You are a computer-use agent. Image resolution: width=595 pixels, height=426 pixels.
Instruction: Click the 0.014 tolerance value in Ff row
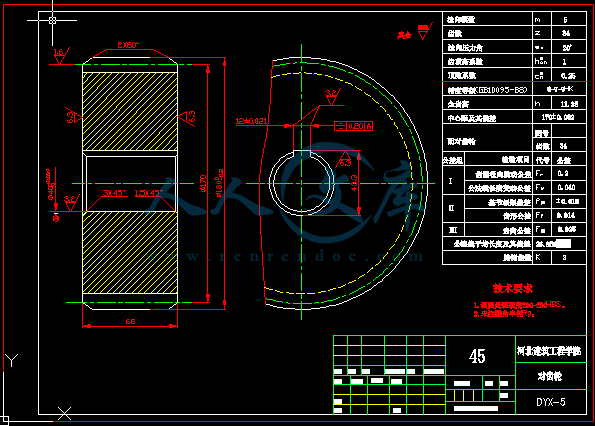[566, 215]
